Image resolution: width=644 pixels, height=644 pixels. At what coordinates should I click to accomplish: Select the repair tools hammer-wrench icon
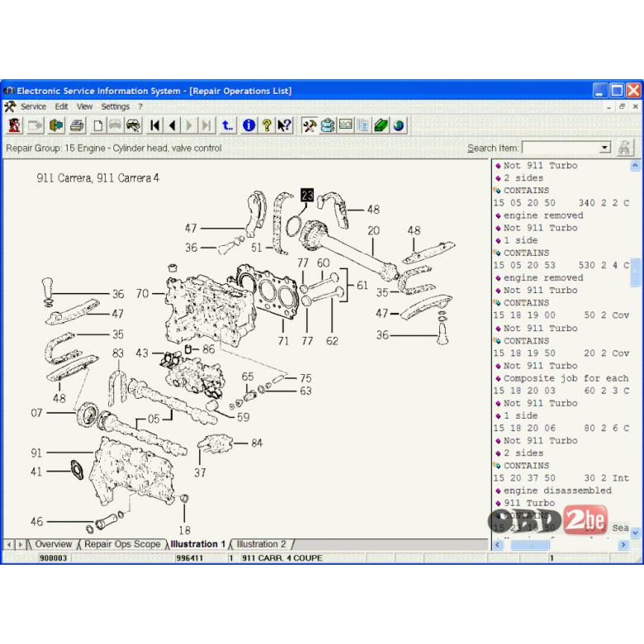point(310,125)
